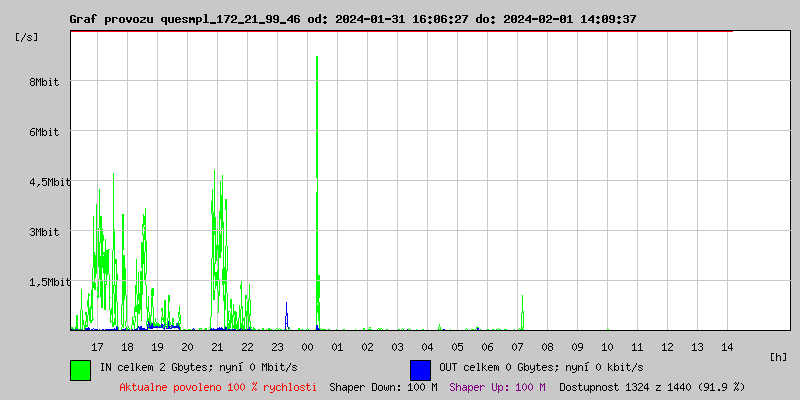This screenshot has width=800, height=400.
Task: Click the graph title text 'Graf provozu'
Action: coord(108,19)
